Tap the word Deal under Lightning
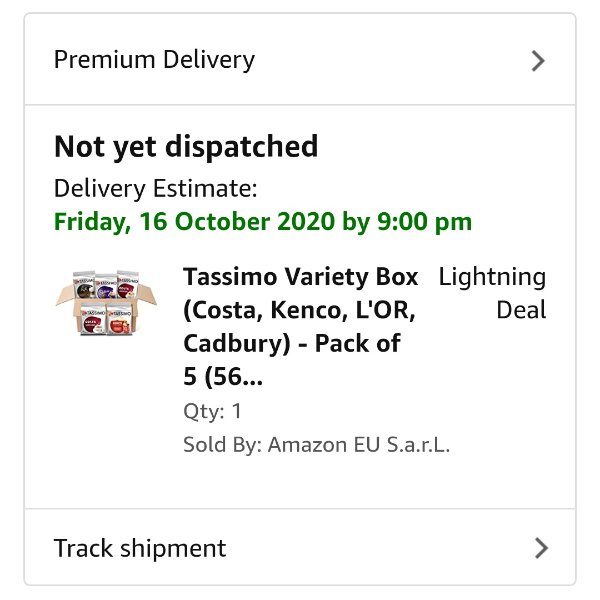Viewport: 600px width, 600px height. tap(521, 310)
